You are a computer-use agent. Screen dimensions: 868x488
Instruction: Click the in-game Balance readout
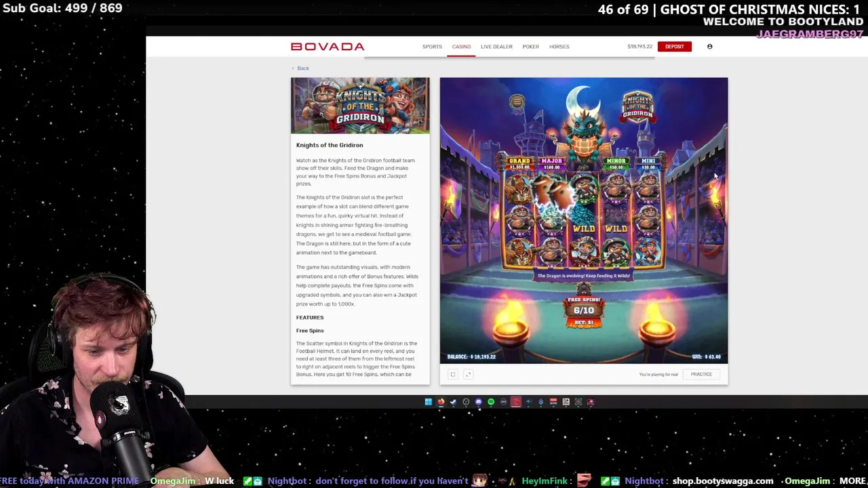[x=471, y=357]
